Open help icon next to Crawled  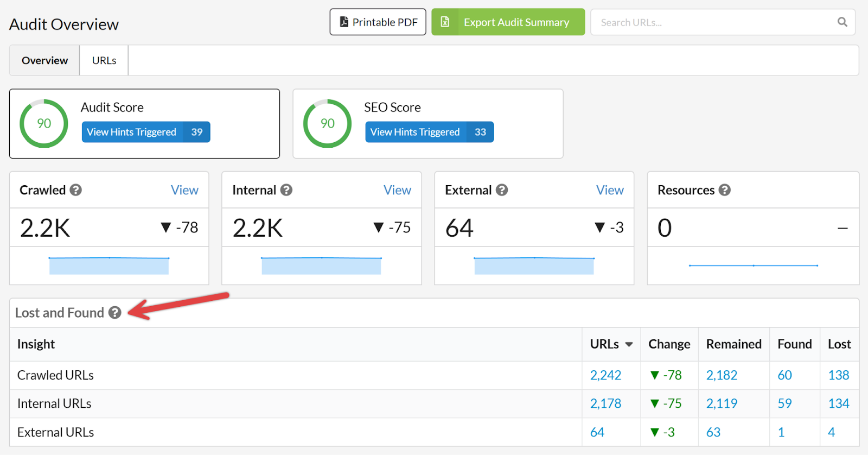click(76, 190)
